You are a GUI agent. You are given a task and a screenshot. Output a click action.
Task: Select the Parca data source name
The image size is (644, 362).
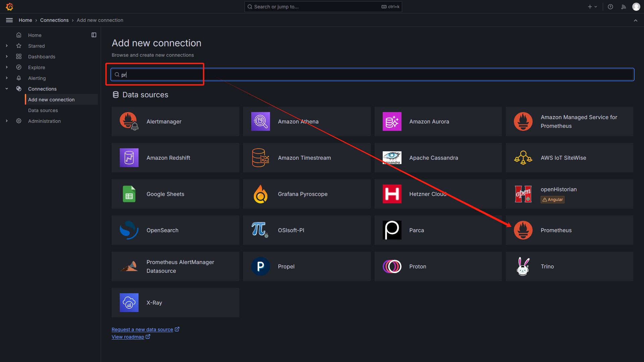click(417, 230)
